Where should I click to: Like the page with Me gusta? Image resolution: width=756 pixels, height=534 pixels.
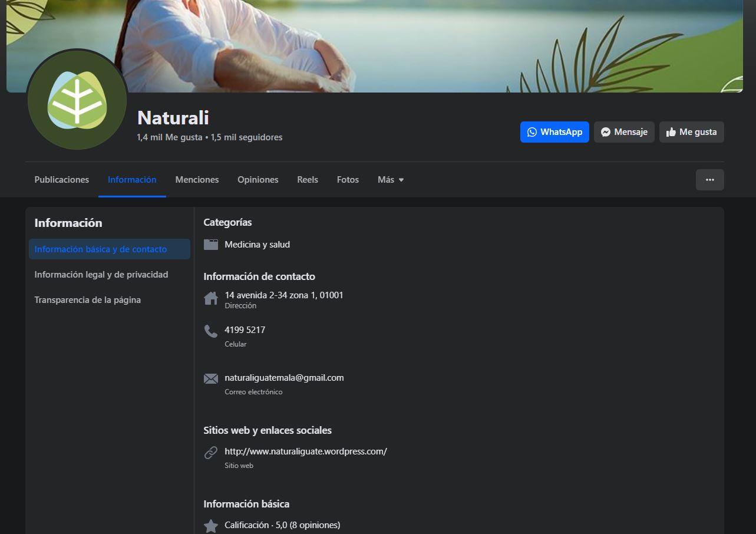pyautogui.click(x=691, y=132)
